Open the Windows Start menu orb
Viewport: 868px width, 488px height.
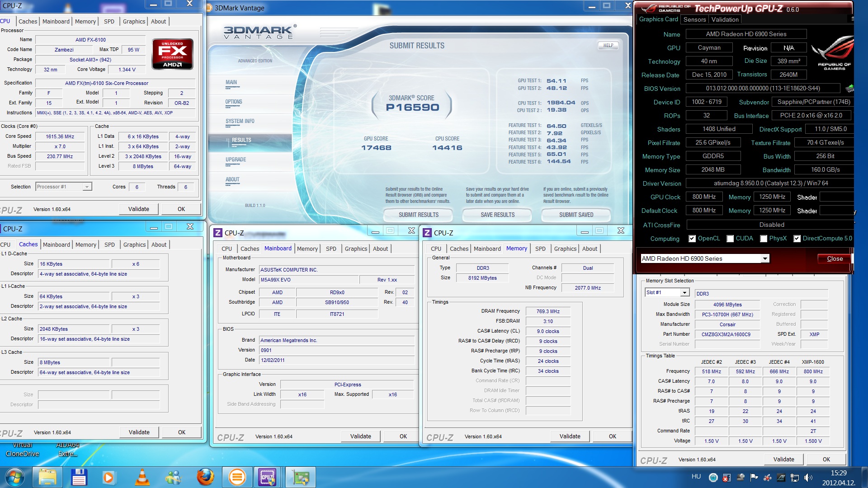click(15, 477)
